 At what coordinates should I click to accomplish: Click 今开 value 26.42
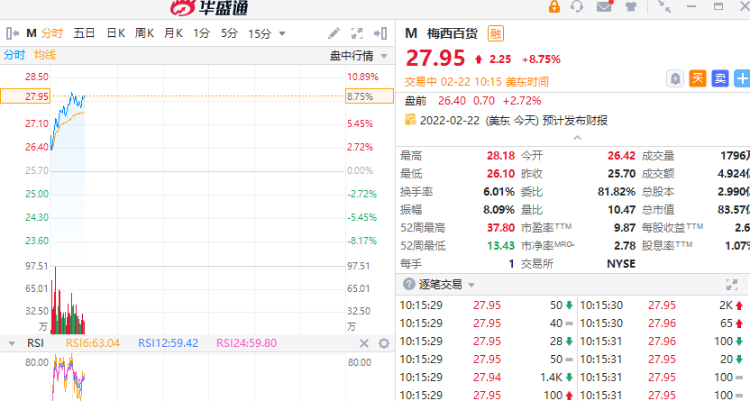(621, 156)
